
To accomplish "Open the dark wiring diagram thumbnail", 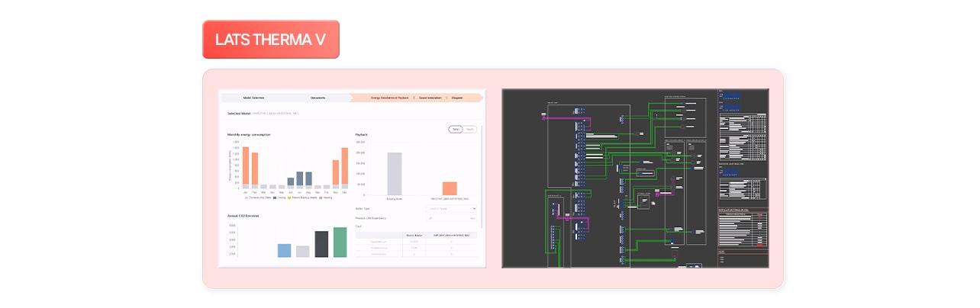I will click(x=635, y=178).
